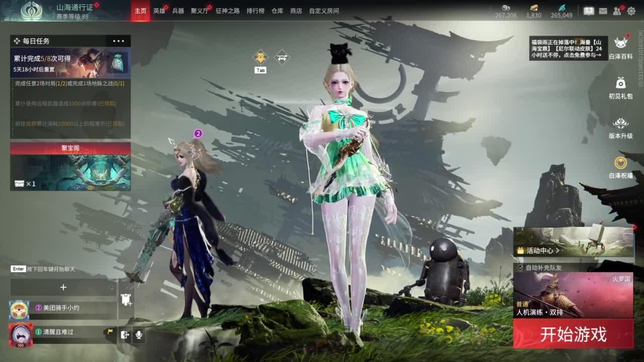Screen dimensions: 644x362
Task: Click the 累计消耗20000 task row
Action: coord(70,123)
